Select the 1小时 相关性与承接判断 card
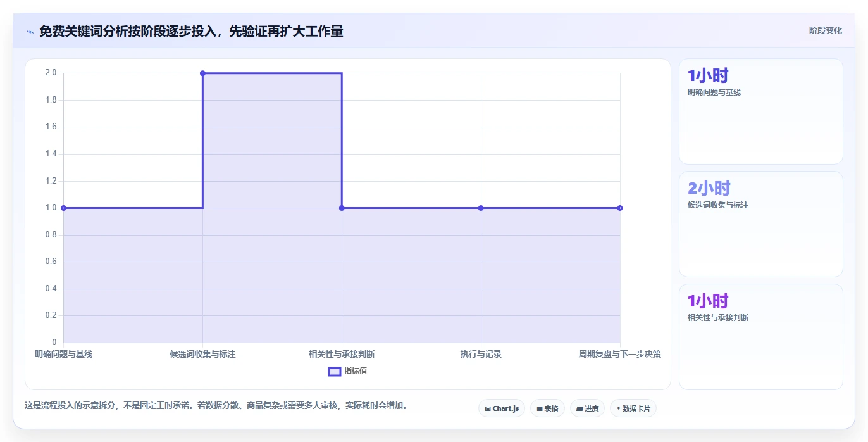868x442 pixels. 760,337
